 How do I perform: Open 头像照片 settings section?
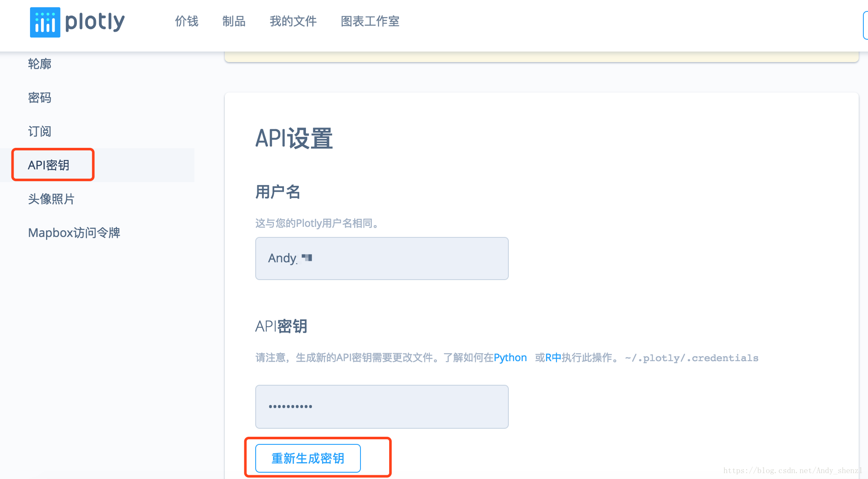[x=51, y=199]
